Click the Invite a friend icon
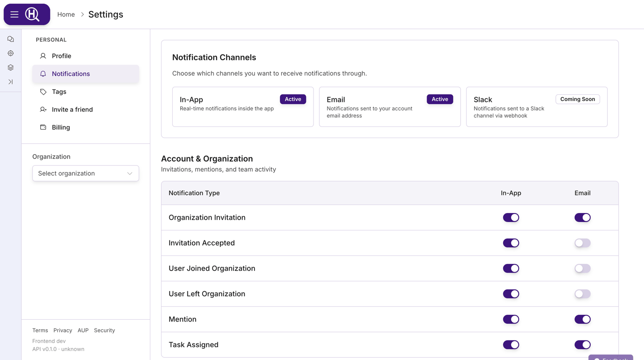 coord(43,109)
